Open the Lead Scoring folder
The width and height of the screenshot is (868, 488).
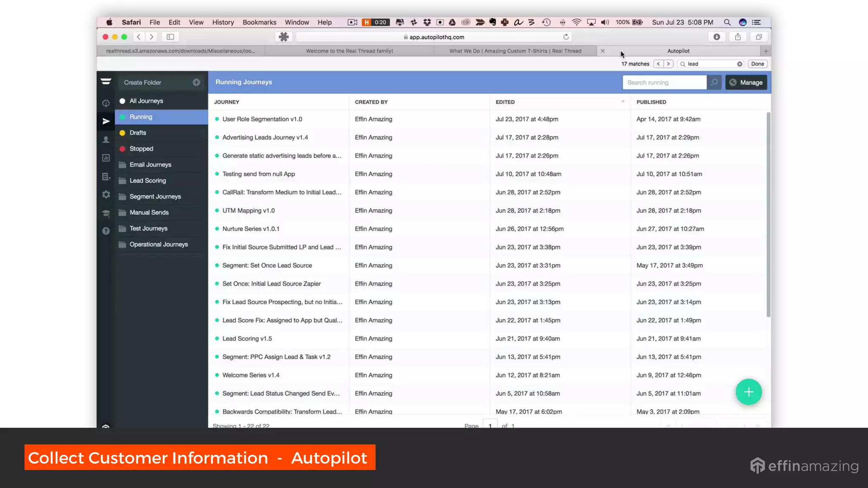(161, 180)
